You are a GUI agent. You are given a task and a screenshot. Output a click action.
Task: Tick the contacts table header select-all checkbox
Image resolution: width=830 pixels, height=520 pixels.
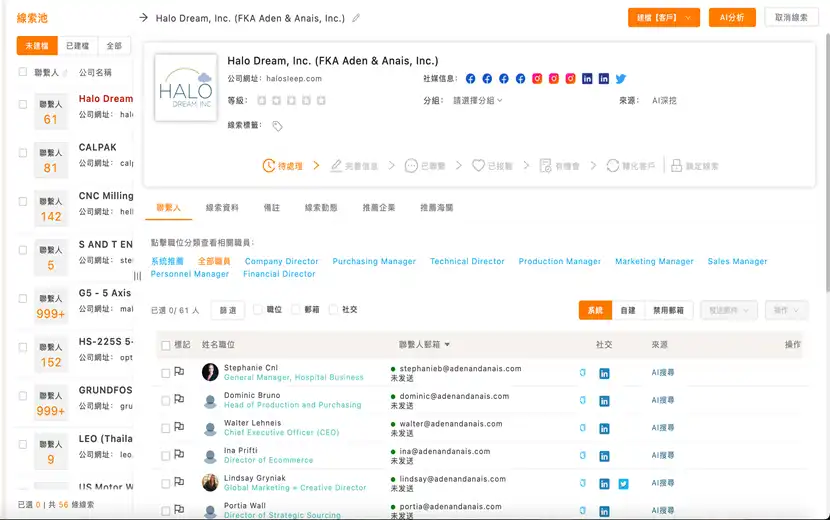(166, 345)
